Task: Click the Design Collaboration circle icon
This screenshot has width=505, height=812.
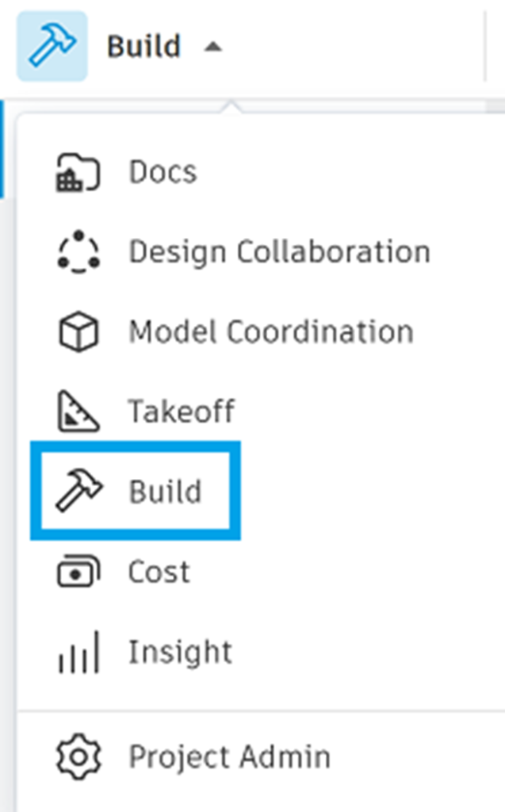Action: pos(78,251)
